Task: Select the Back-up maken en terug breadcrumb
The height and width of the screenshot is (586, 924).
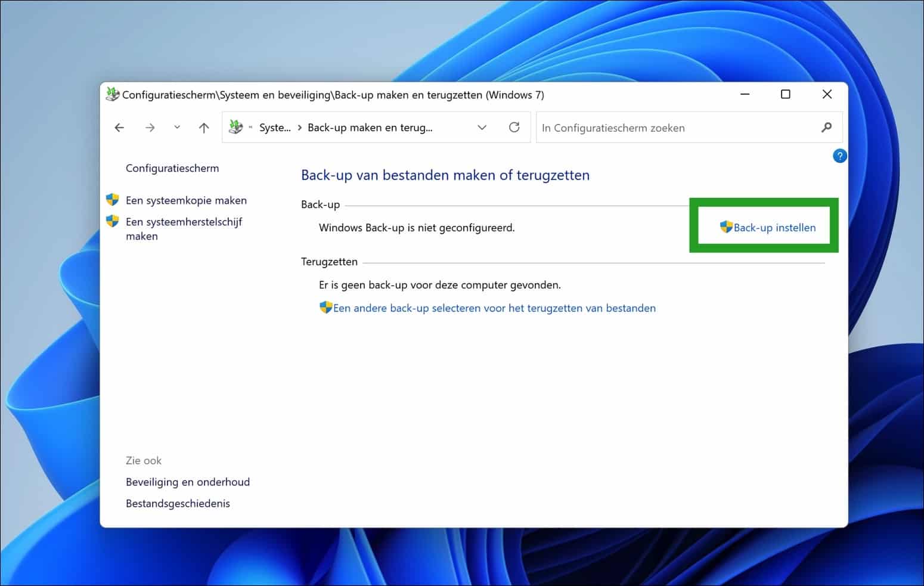Action: point(370,127)
